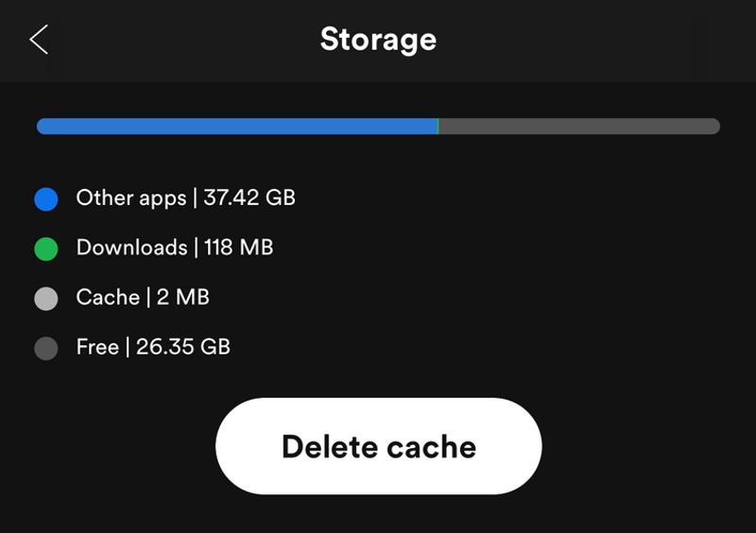Click the gray free segment of storage bar
756x533 pixels.
pos(578,127)
